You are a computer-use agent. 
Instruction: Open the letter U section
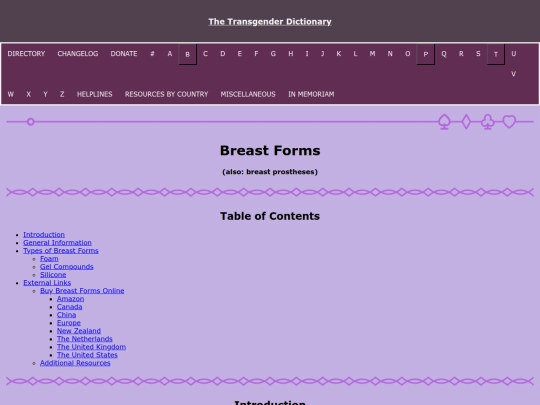coord(513,54)
